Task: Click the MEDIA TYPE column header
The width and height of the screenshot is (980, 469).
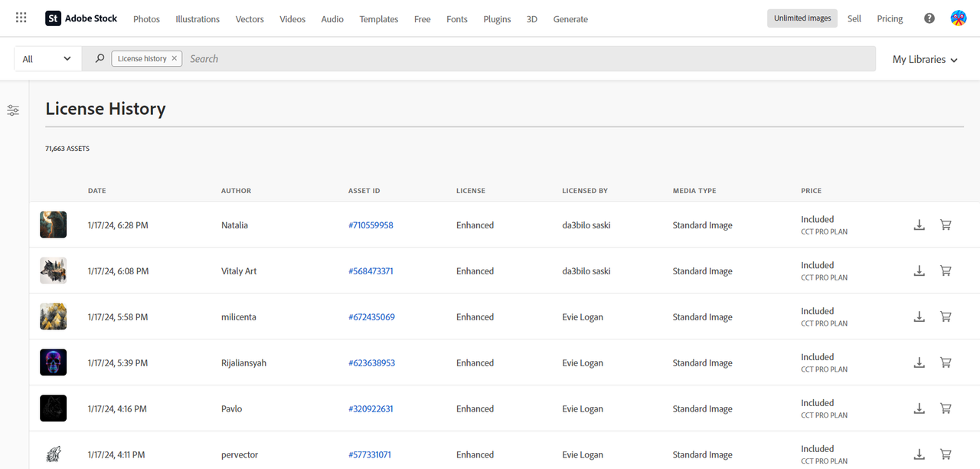Action: coord(694,191)
